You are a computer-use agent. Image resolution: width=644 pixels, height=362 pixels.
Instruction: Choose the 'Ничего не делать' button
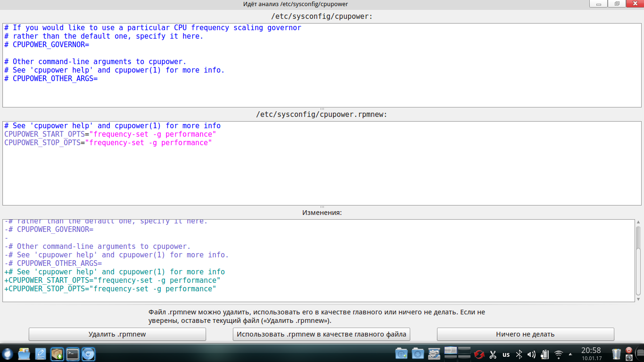(x=525, y=334)
